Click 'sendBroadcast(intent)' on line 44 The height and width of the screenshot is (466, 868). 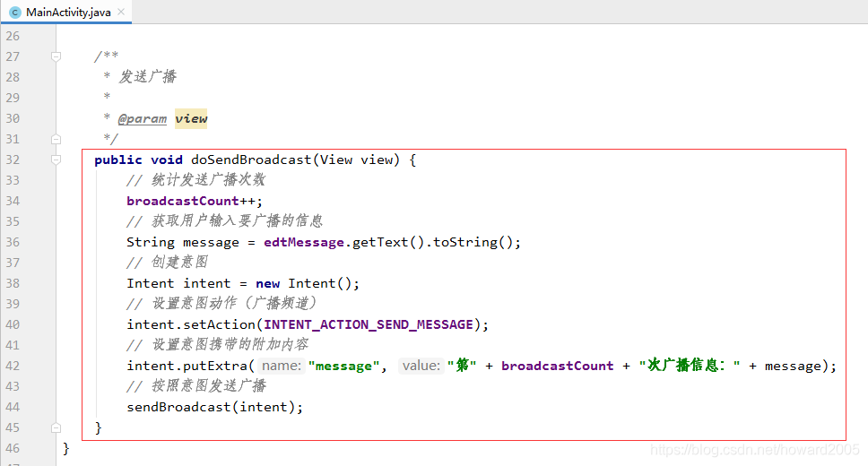point(212,408)
